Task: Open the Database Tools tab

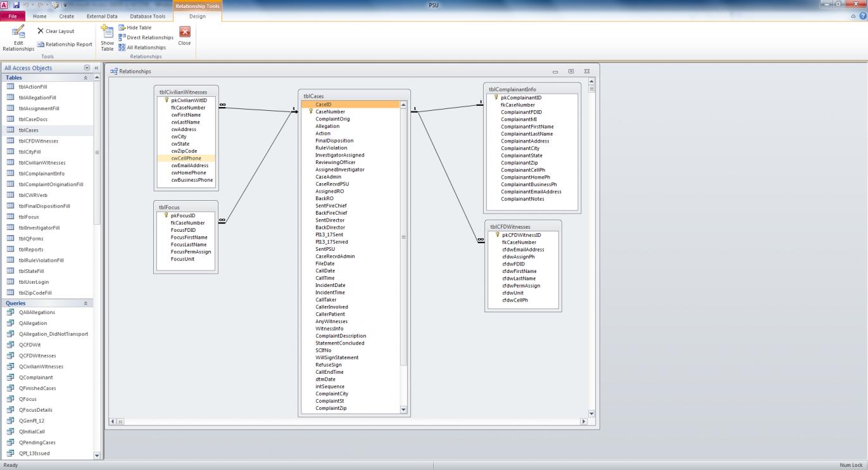Action: [148, 16]
